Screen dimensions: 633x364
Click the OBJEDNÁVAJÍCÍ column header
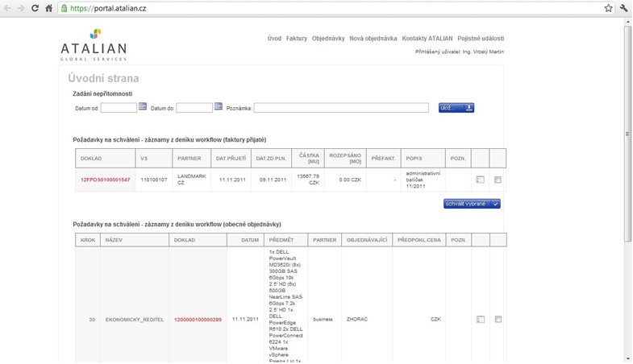point(367,240)
